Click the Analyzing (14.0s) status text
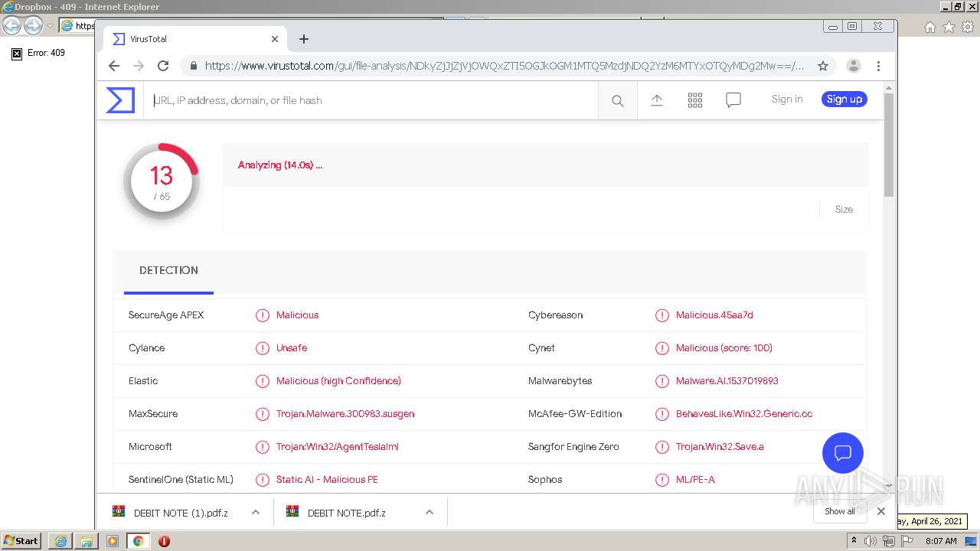Viewport: 980px width, 551px height. pyautogui.click(x=280, y=165)
